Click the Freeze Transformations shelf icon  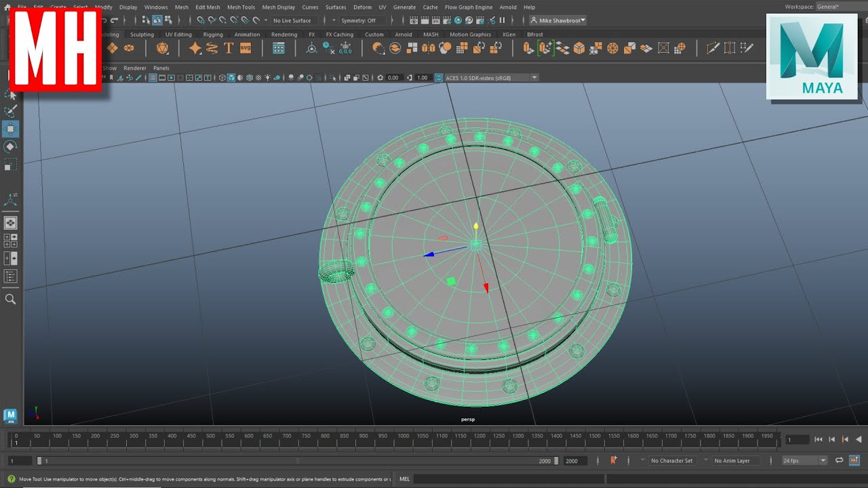click(x=345, y=48)
